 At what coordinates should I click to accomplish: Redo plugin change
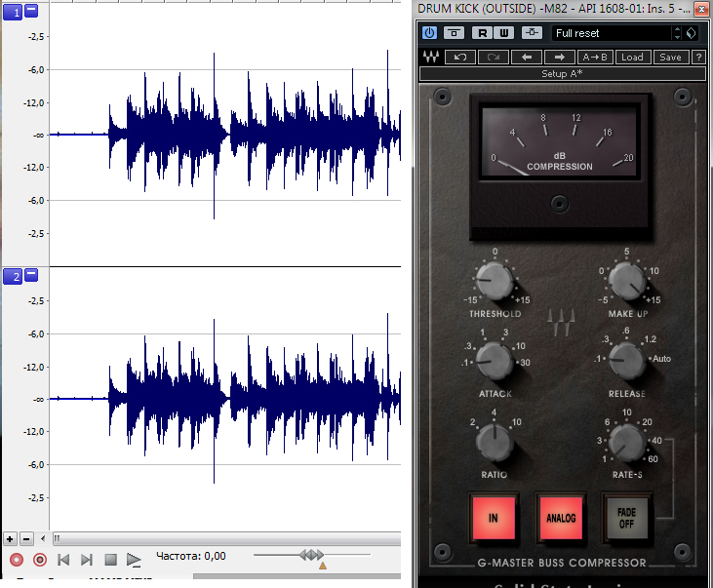click(x=494, y=58)
